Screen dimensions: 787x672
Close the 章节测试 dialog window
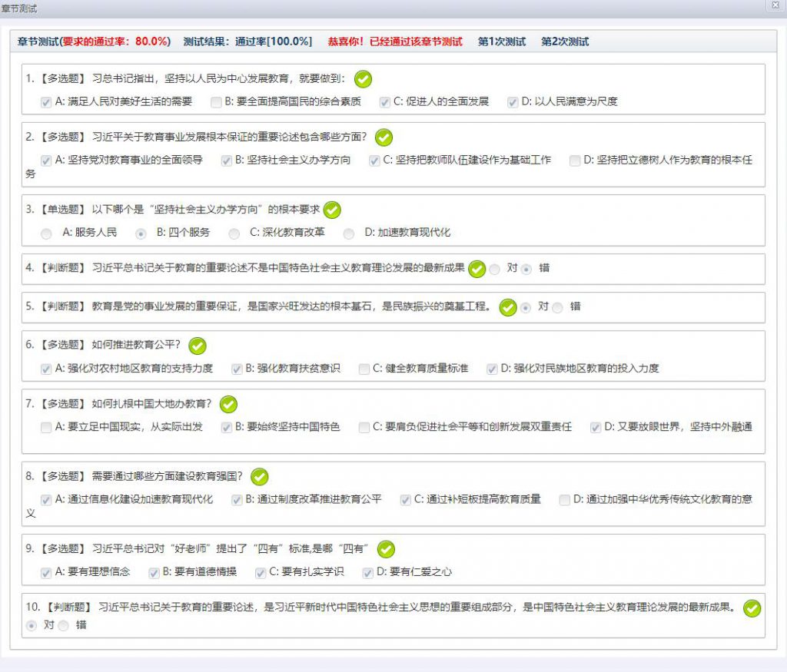(x=775, y=6)
